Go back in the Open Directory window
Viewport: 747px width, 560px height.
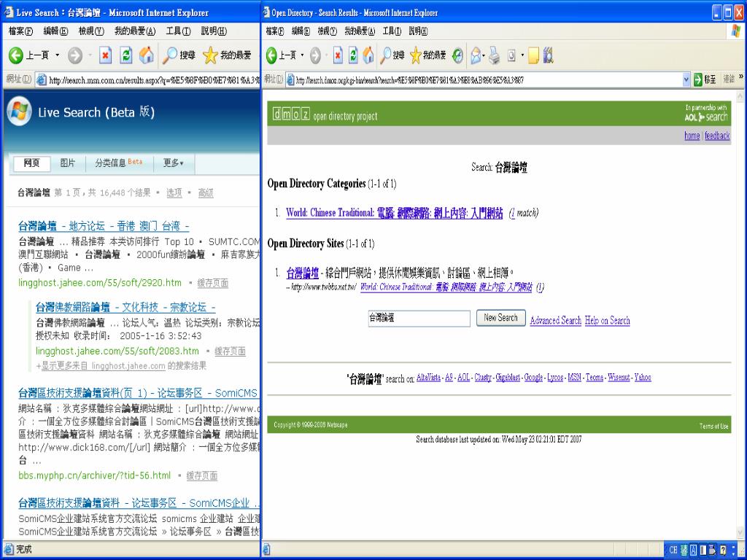pyautogui.click(x=281, y=55)
